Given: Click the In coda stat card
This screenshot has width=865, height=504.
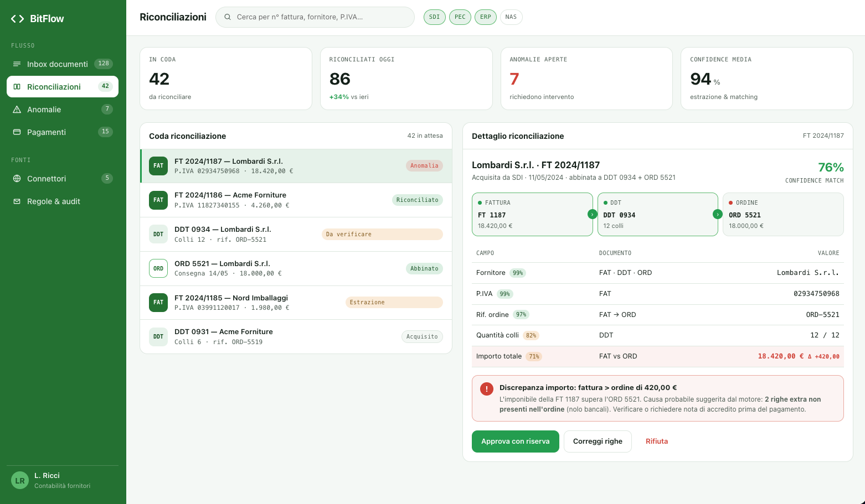Looking at the screenshot, I should click(x=226, y=79).
